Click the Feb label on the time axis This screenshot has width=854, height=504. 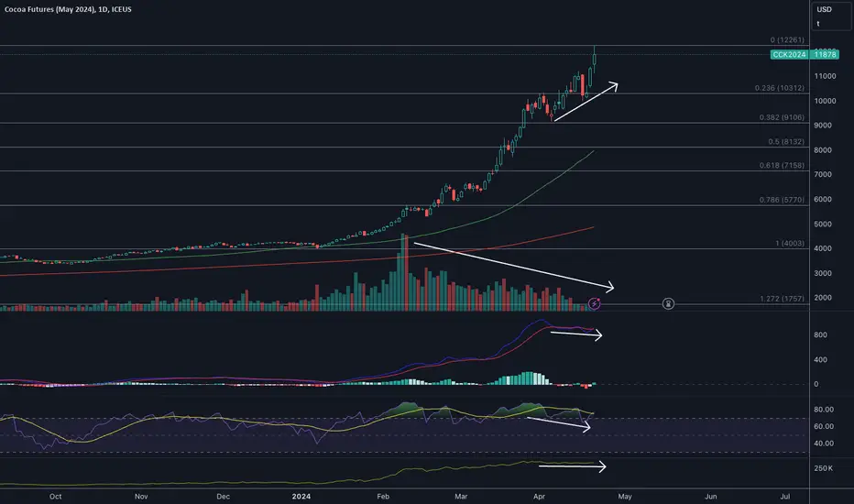click(383, 497)
